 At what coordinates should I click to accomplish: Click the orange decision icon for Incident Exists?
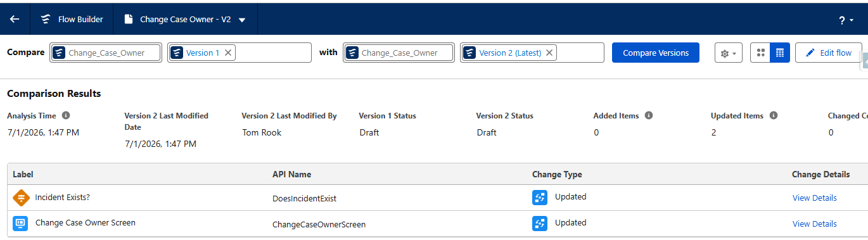(x=21, y=198)
